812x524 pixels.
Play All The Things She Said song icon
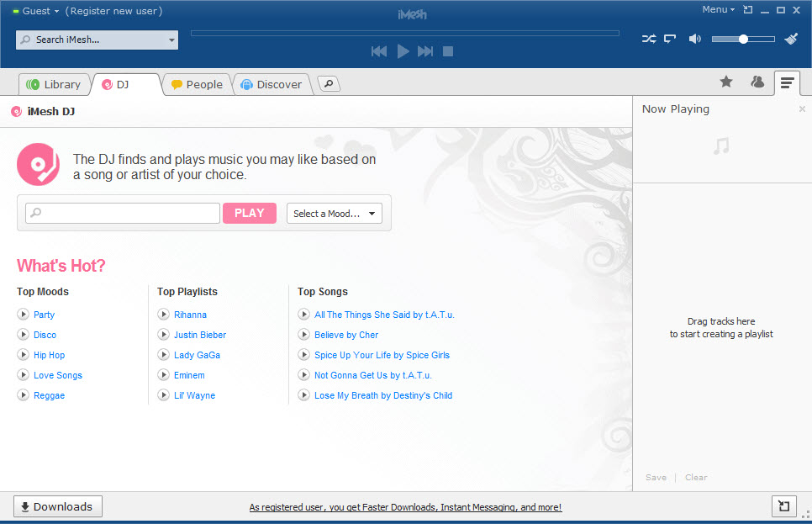(303, 314)
